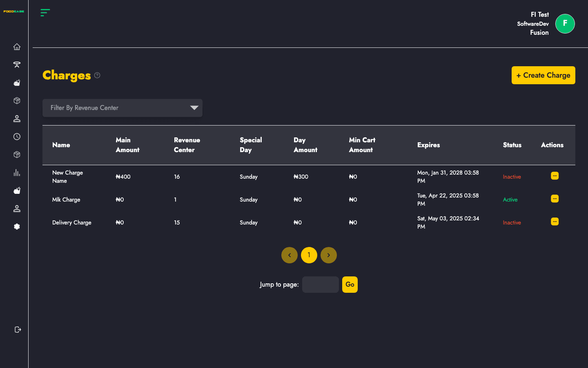Click the FoodEase logo
The width and height of the screenshot is (588, 368).
[x=14, y=11]
